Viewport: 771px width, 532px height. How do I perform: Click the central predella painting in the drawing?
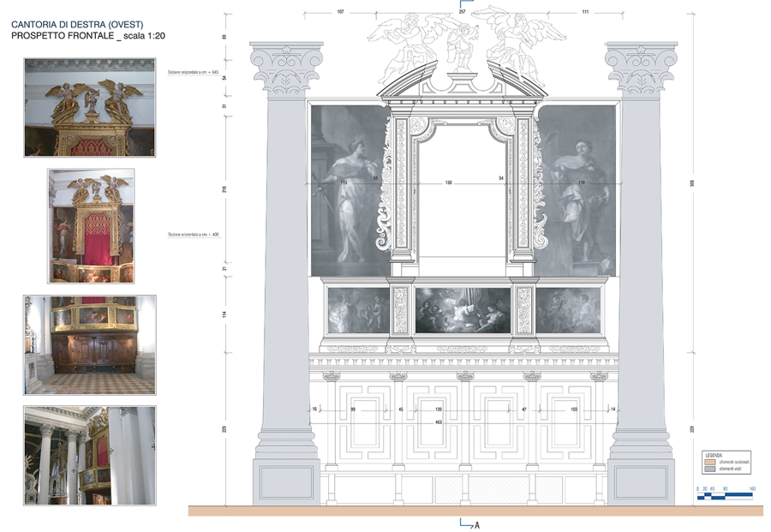pos(463,311)
